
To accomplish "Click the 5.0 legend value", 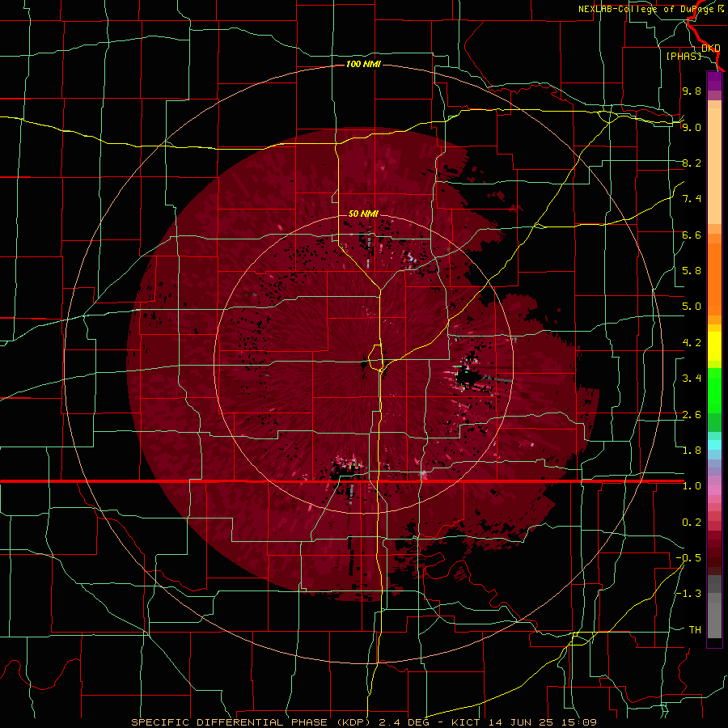I will point(692,307).
